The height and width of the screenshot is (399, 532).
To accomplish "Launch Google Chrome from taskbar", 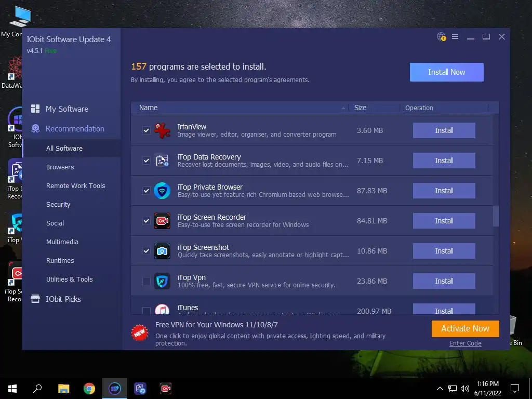I will pos(89,389).
